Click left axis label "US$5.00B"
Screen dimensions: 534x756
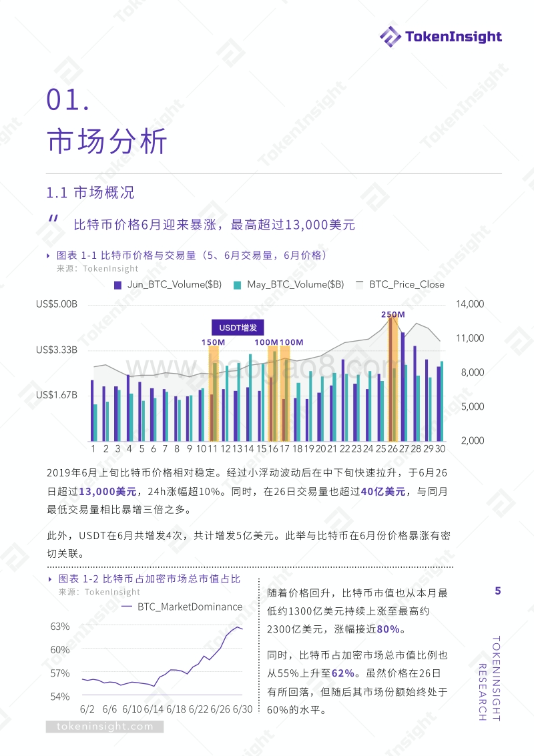point(57,304)
